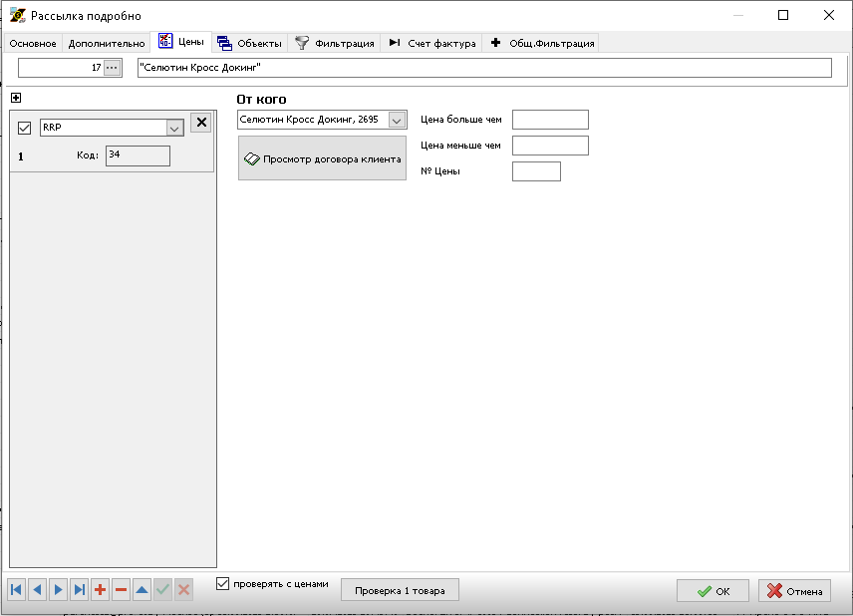Viewport: 853px width, 616px height.
Task: Expand list with small plus icon
Action: (16, 98)
